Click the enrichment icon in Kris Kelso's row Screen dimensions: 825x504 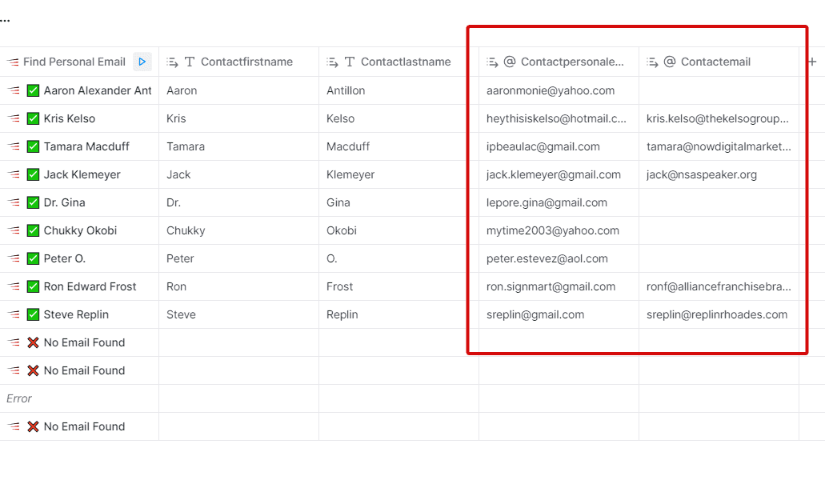(x=14, y=118)
